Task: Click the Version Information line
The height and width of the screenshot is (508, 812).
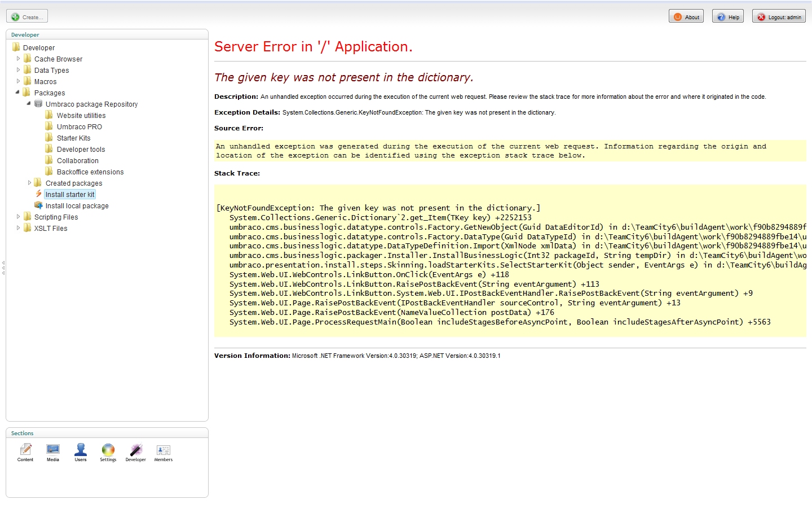Action: click(358, 356)
